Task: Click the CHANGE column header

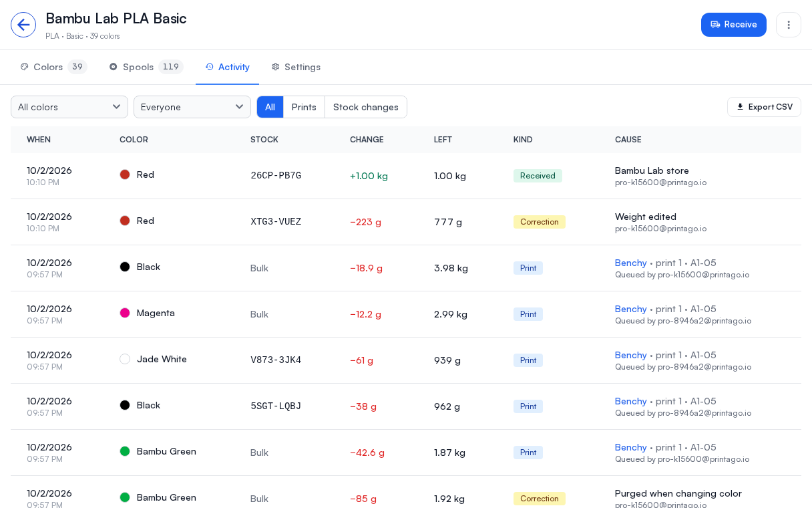Action: pos(367,140)
